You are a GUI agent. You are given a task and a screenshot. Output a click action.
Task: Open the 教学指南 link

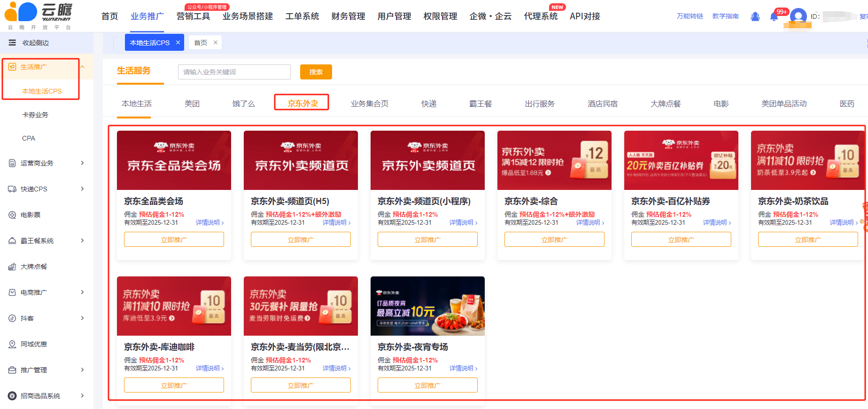click(x=726, y=16)
